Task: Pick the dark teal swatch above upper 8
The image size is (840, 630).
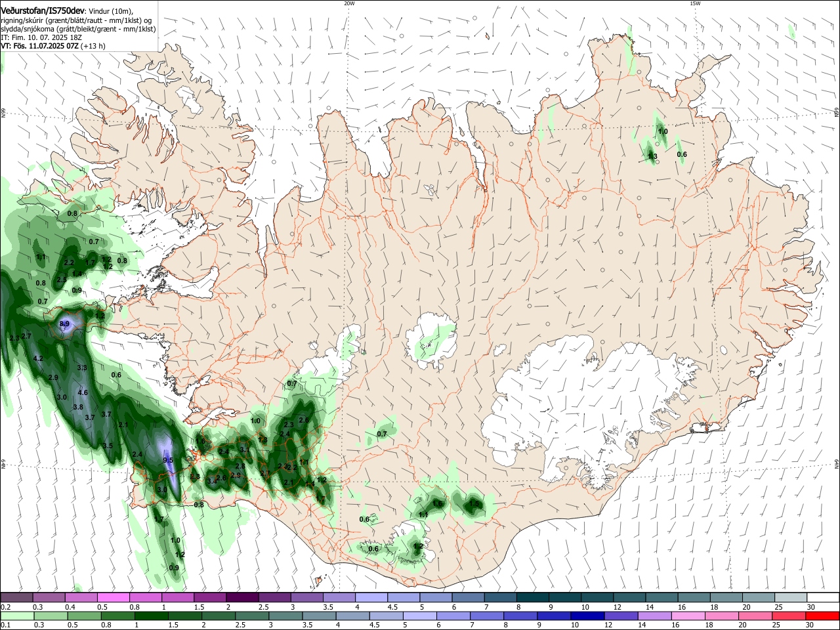Action: pos(533,597)
